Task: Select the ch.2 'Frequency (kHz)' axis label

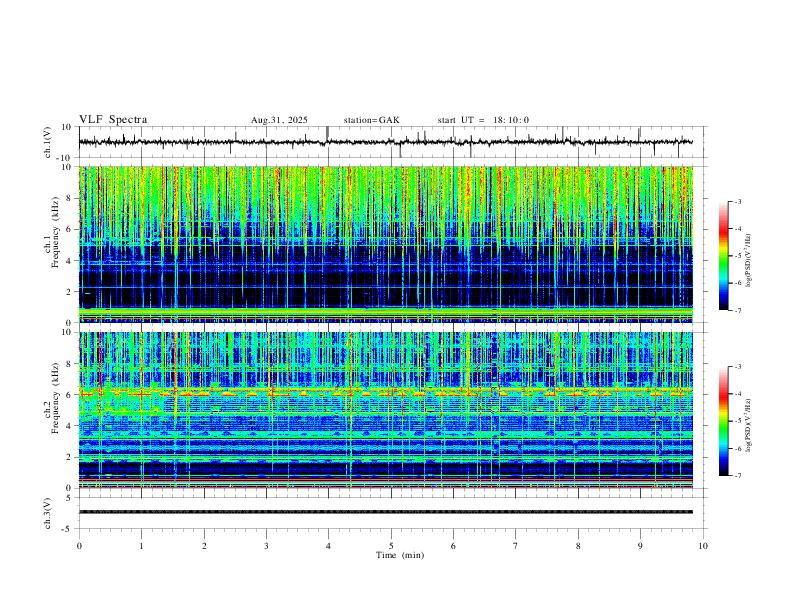Action: pos(56,398)
